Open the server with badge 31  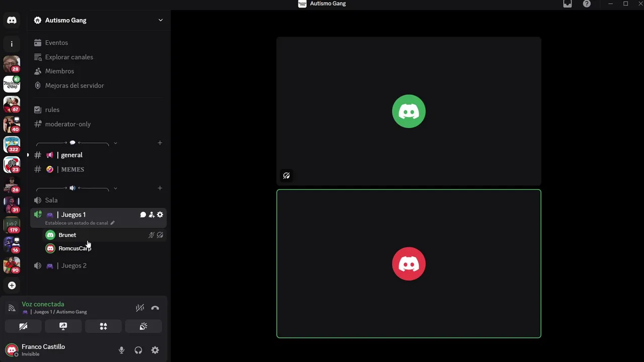click(12, 205)
